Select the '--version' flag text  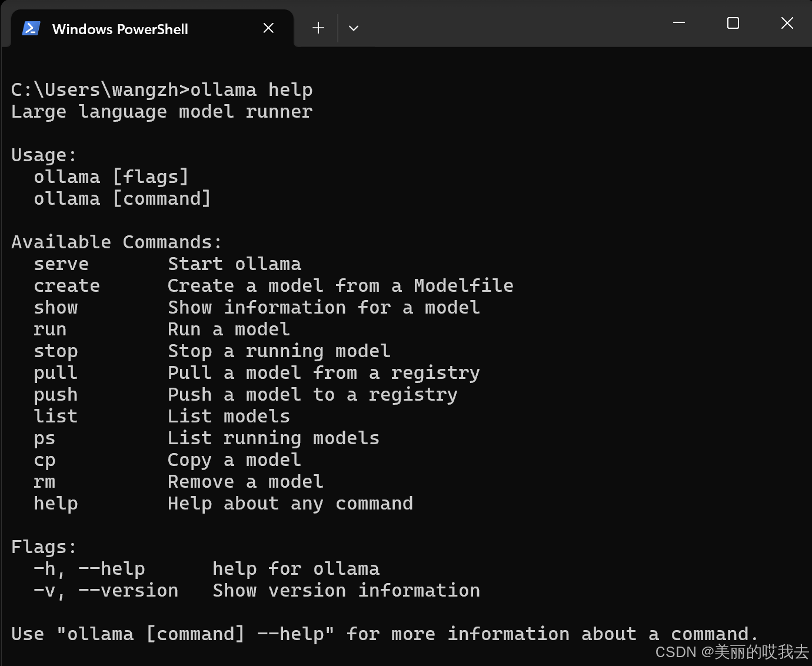coord(128,590)
